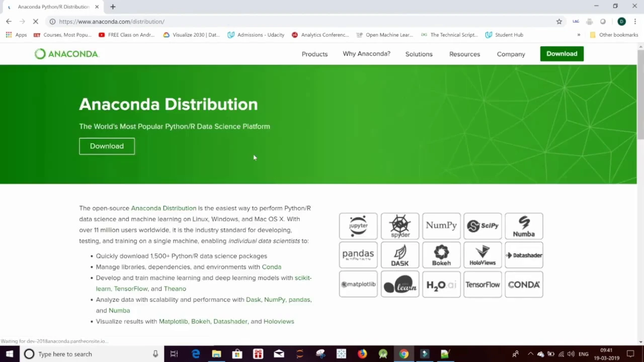
Task: Click the DASK logo tile
Action: (x=400, y=255)
